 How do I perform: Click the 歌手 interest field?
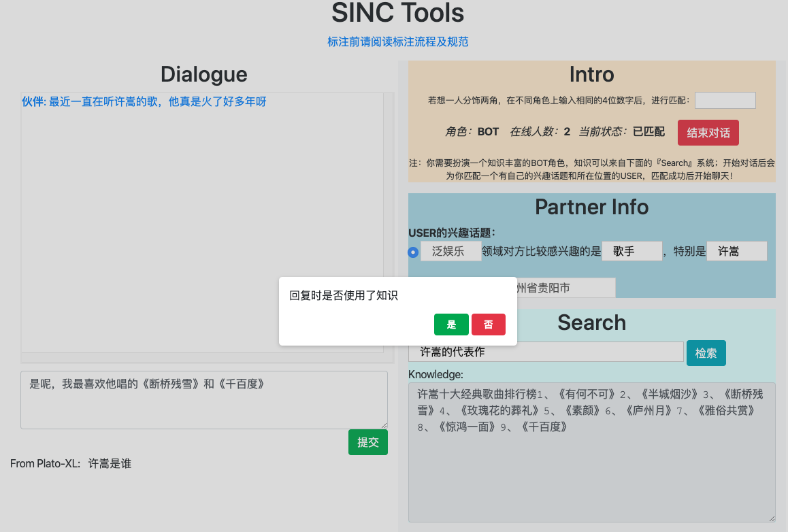click(631, 251)
